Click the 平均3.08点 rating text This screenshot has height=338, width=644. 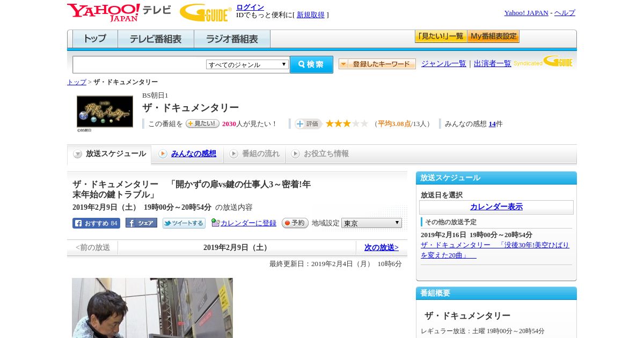pyautogui.click(x=394, y=124)
